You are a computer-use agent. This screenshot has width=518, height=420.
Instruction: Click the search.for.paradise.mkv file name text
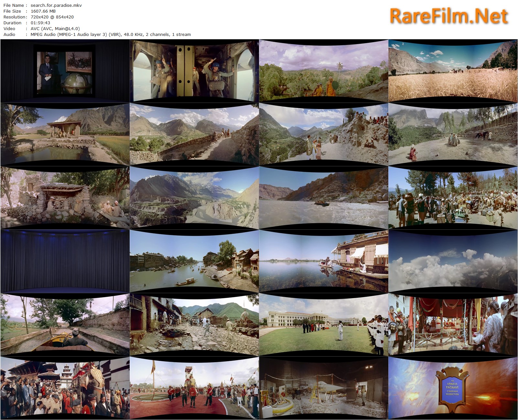tap(56, 5)
